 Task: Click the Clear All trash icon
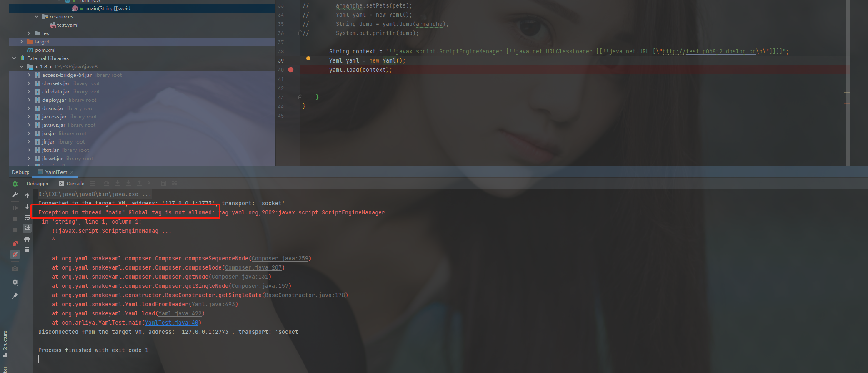tap(27, 250)
